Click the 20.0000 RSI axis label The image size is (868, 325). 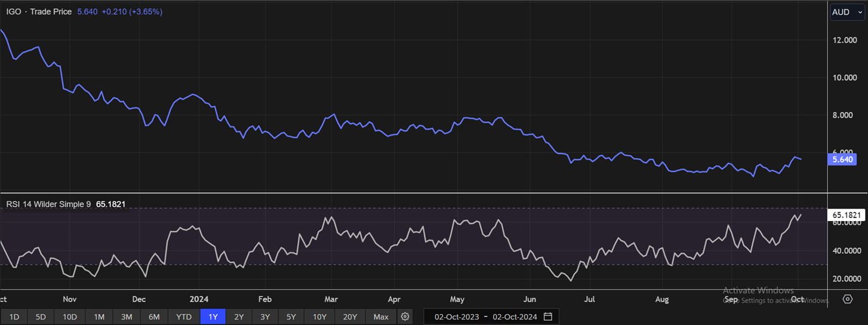847,278
